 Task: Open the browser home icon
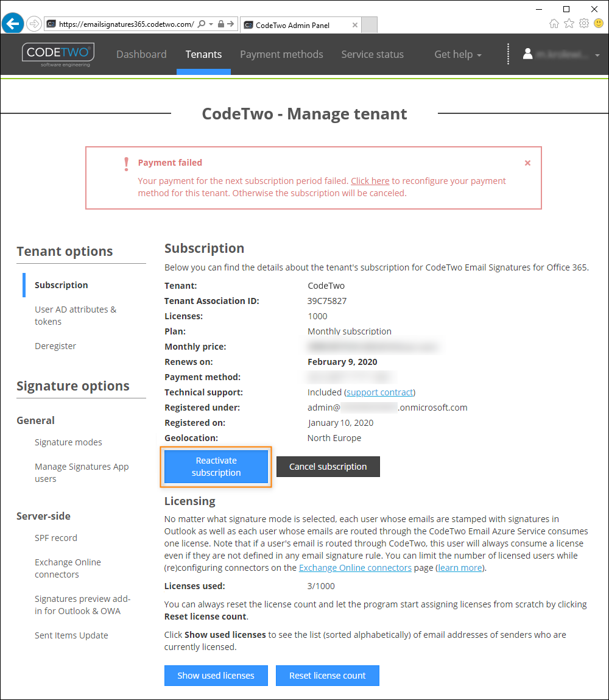click(x=554, y=24)
